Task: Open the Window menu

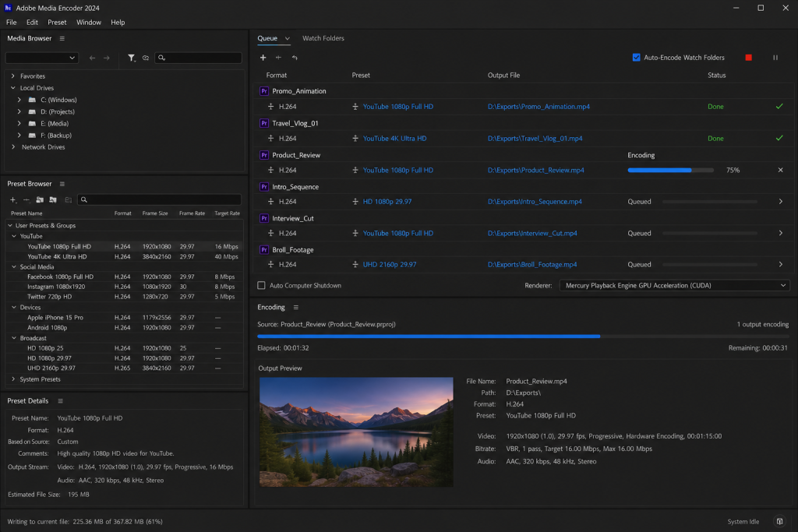Action: (x=89, y=23)
